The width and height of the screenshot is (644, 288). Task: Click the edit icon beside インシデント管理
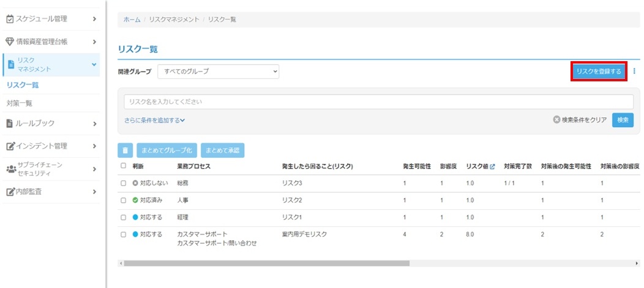click(x=10, y=146)
